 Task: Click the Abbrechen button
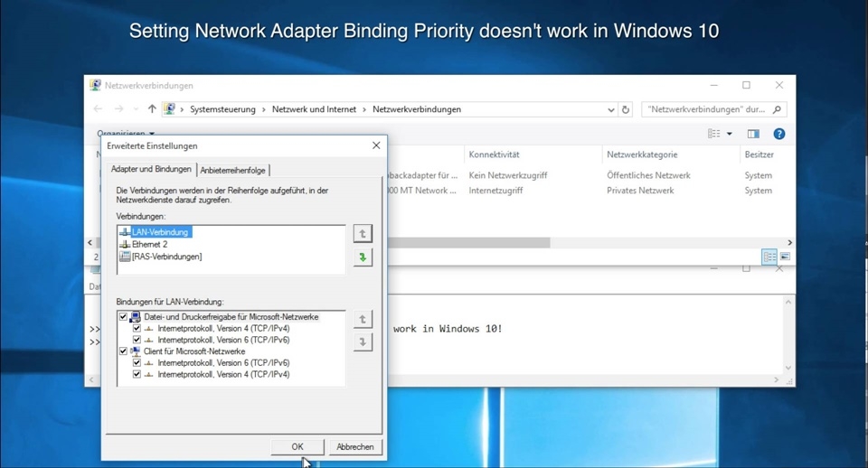pyautogui.click(x=354, y=446)
